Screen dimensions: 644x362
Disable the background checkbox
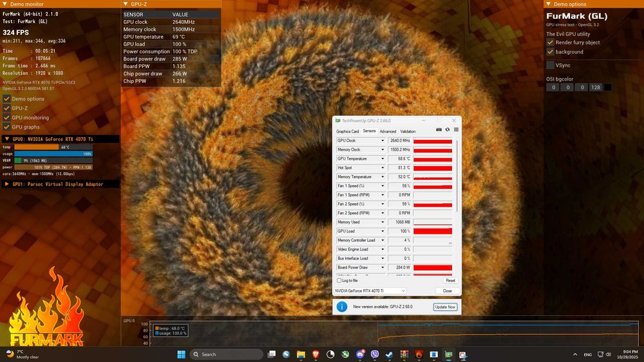550,52
